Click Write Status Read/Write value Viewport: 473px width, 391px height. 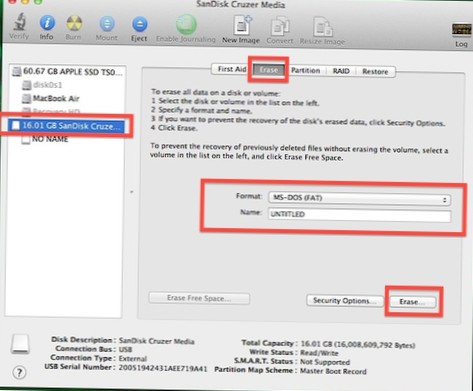(319, 353)
